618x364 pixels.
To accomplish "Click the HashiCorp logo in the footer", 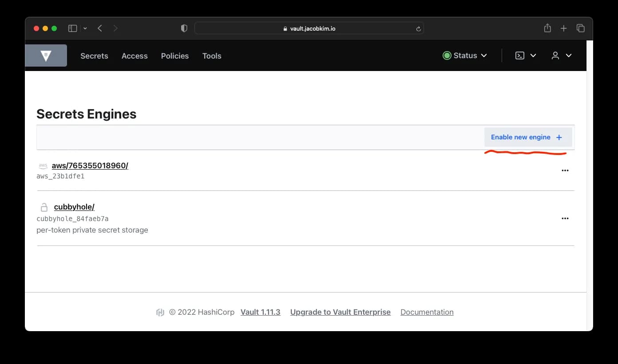I will tap(160, 312).
